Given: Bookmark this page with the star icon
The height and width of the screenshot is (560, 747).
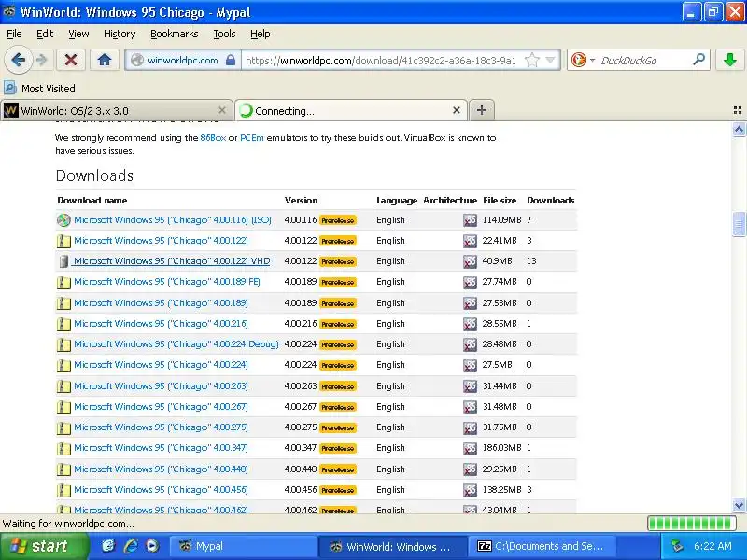Looking at the screenshot, I should click(531, 61).
